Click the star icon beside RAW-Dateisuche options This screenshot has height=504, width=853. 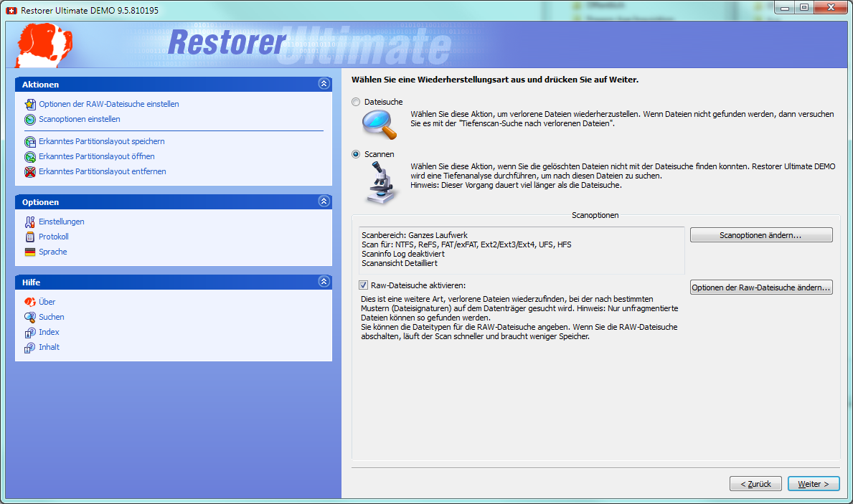pyautogui.click(x=30, y=104)
